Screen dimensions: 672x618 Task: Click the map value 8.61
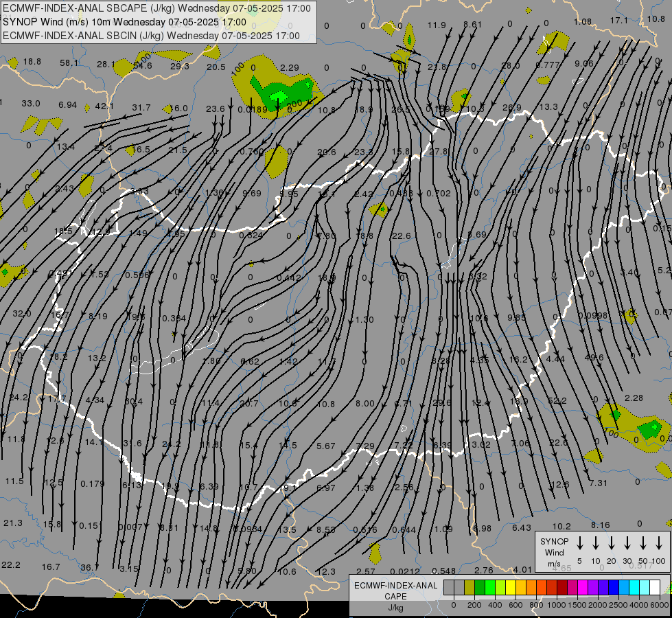point(473,25)
